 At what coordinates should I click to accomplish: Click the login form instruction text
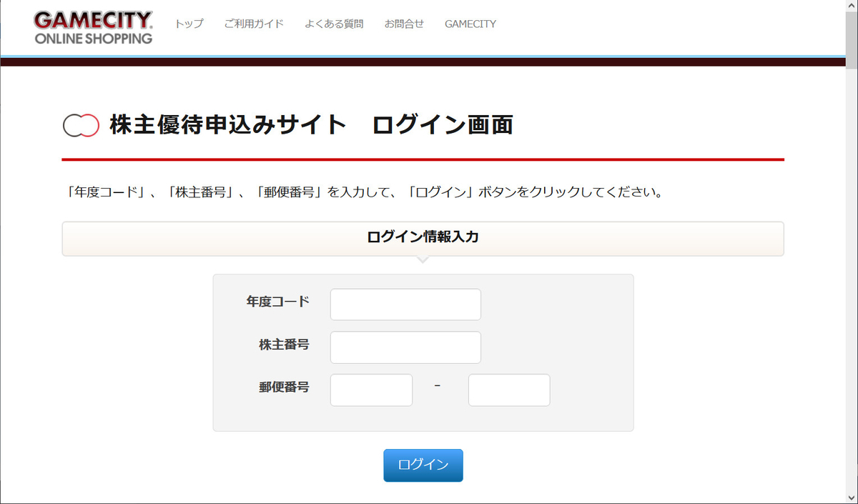365,191
